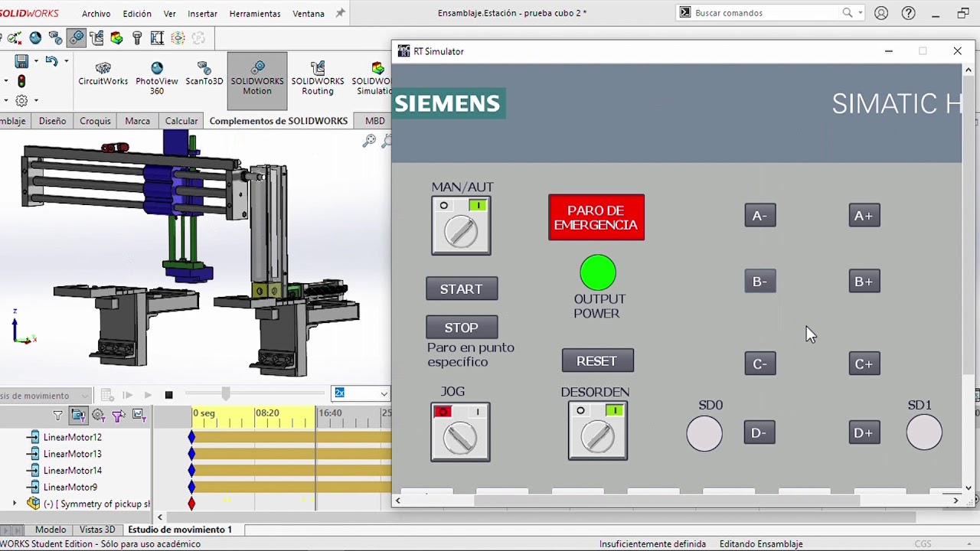
Task: Click the PhotoView sphere icon in top toolbar
Action: tap(35, 37)
